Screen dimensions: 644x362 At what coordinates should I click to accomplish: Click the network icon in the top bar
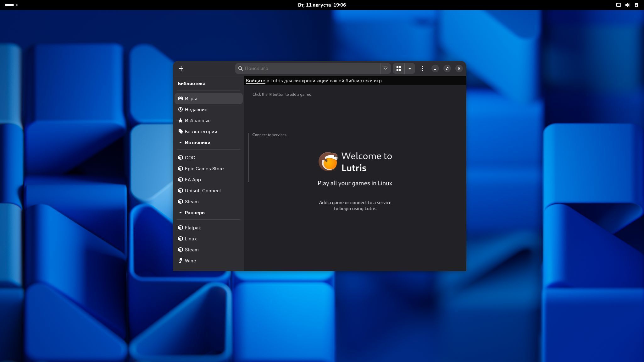point(619,5)
